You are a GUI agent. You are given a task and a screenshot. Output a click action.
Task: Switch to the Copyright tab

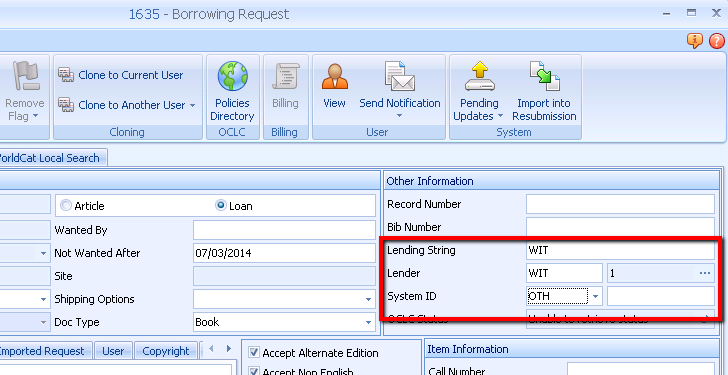[166, 351]
